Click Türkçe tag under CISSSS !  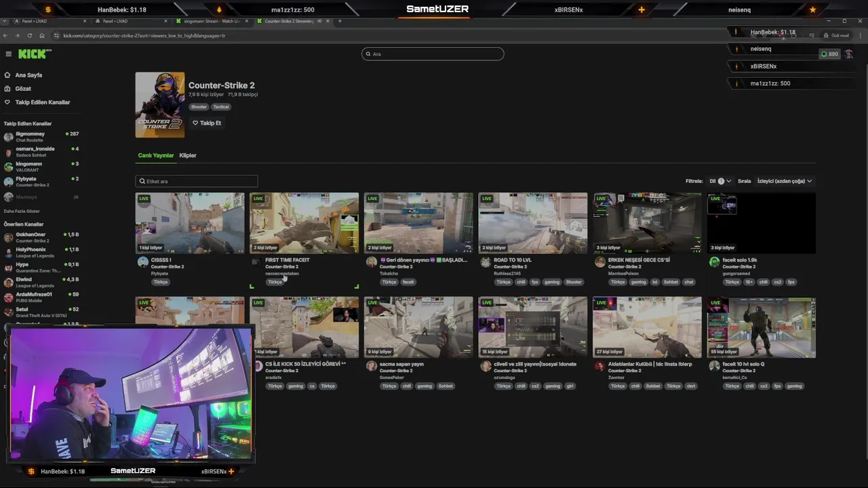point(160,282)
